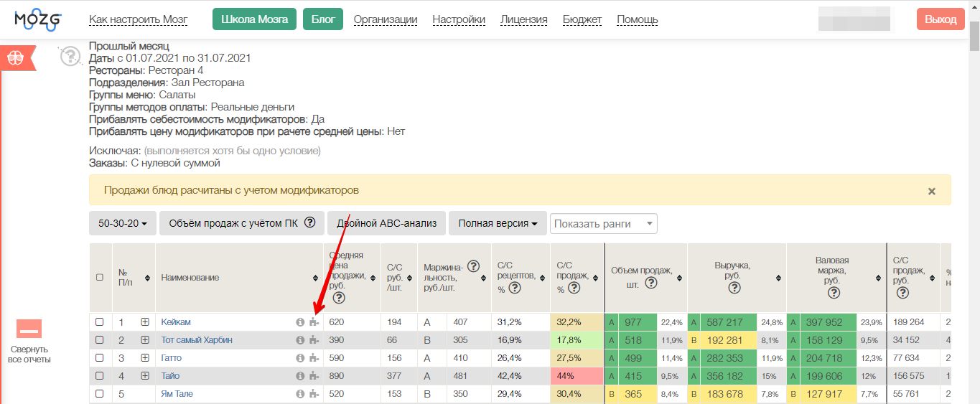
Task: Open the info icon for Тот самый Харбин
Action: pos(300,340)
